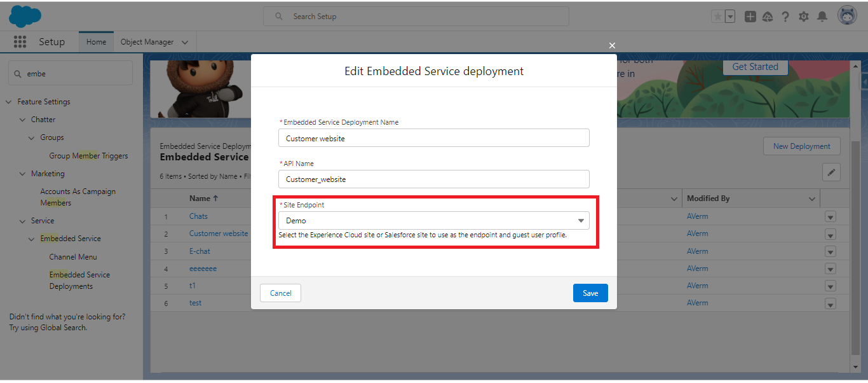This screenshot has height=383, width=868.
Task: Open the Site Endpoint dropdown
Action: coord(434,221)
